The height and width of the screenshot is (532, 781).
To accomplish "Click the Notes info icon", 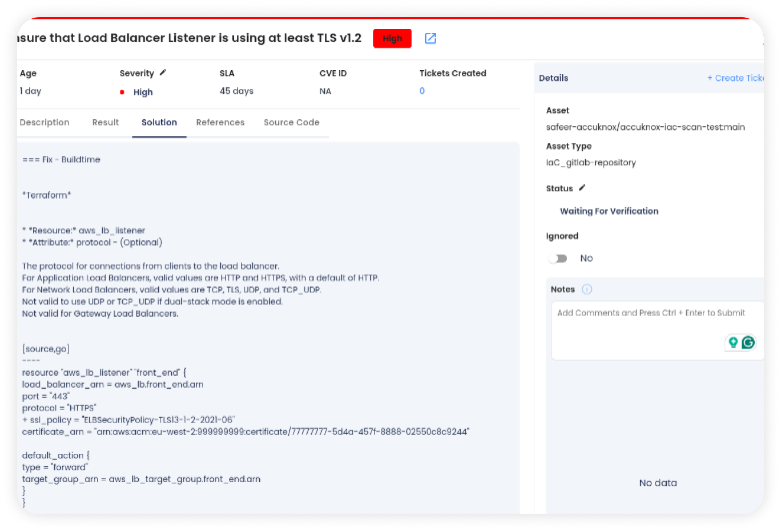I will point(587,289).
